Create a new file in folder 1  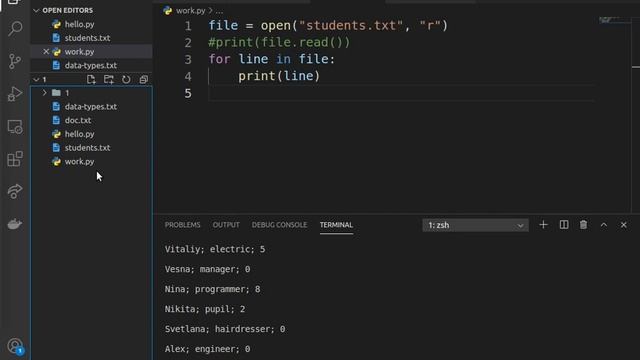tap(91, 79)
